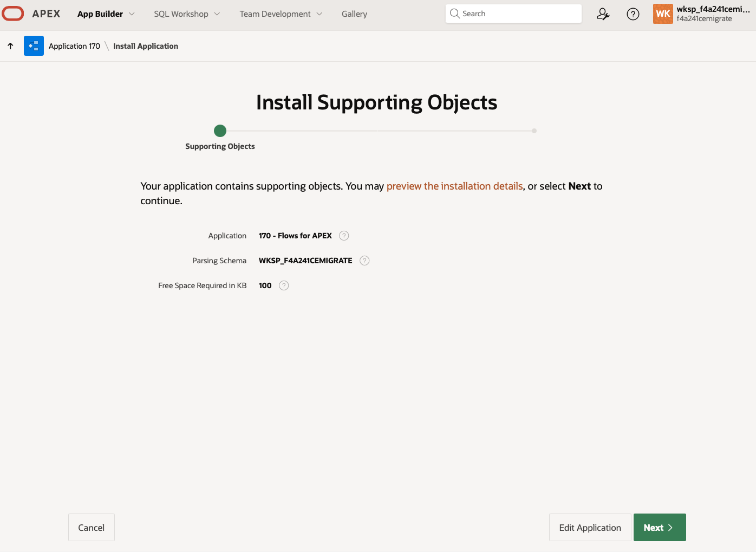Click inside the Search field
Screen dimensions: 756x552
click(x=513, y=13)
